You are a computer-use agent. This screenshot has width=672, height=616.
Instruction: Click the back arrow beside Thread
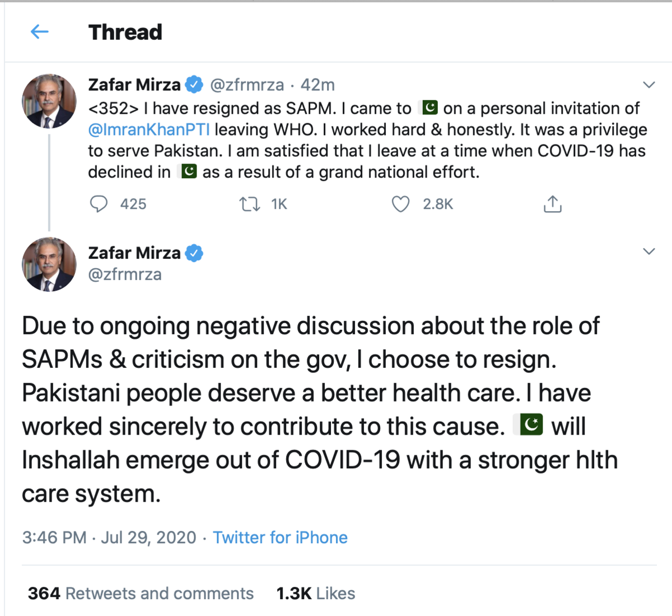[x=39, y=32]
